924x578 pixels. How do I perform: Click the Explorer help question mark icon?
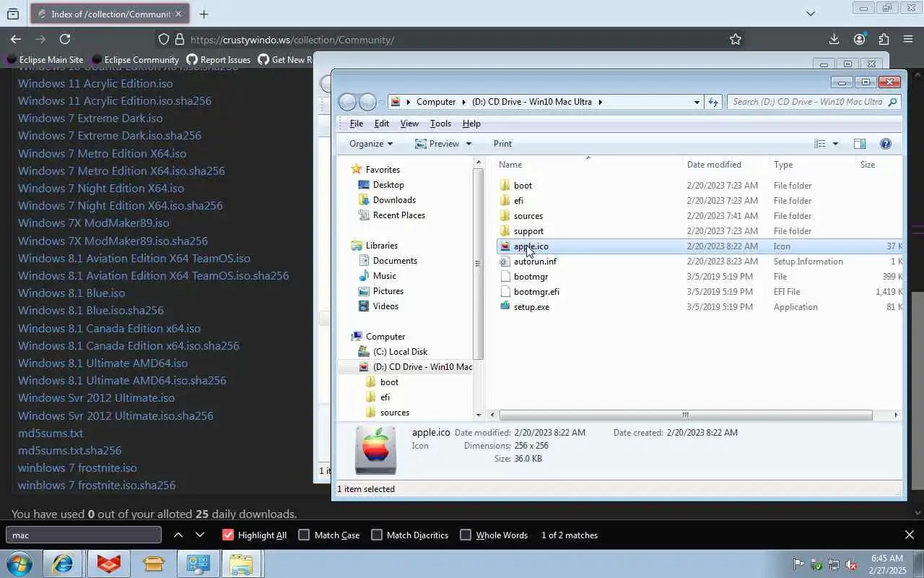click(x=886, y=144)
